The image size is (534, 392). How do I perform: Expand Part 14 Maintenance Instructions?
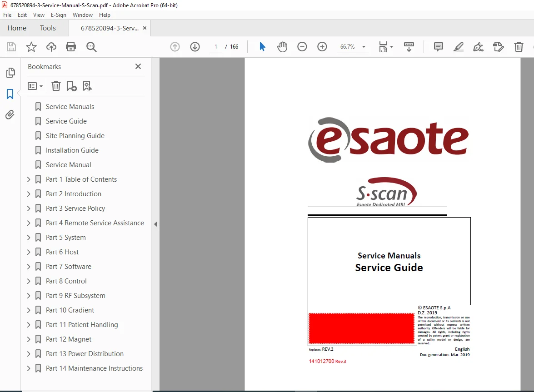[29, 368]
